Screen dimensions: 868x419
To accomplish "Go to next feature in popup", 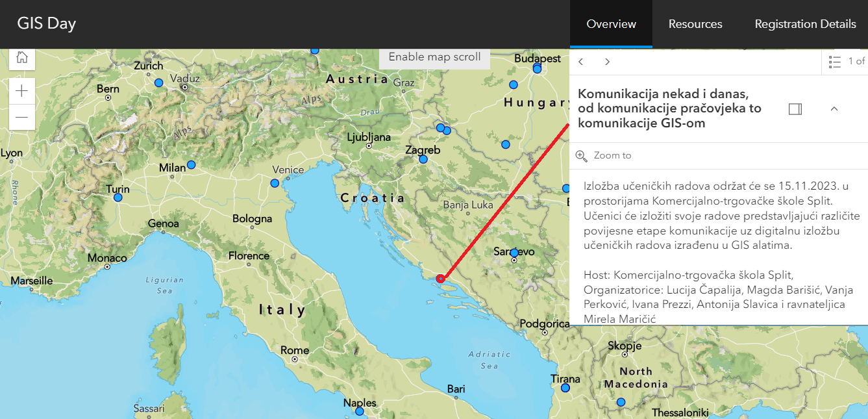I will tap(607, 62).
